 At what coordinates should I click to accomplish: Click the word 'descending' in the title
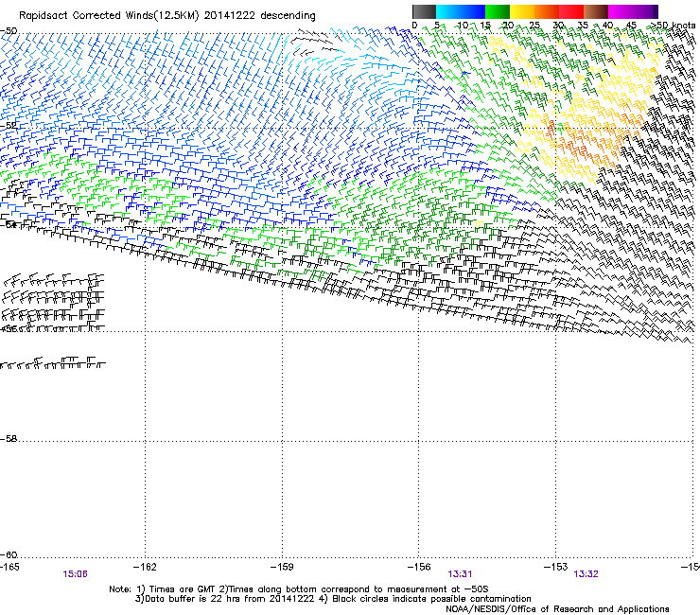pyautogui.click(x=288, y=16)
